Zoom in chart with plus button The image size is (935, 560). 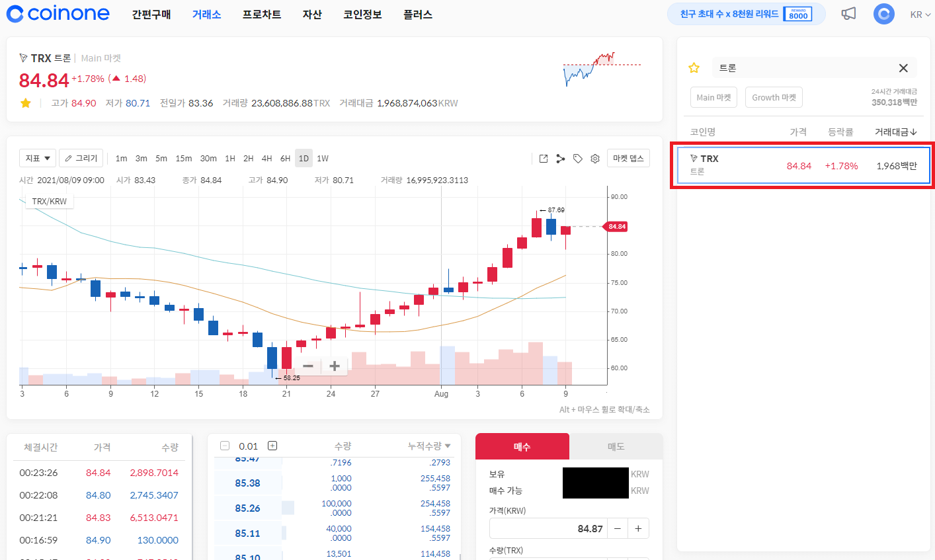335,366
